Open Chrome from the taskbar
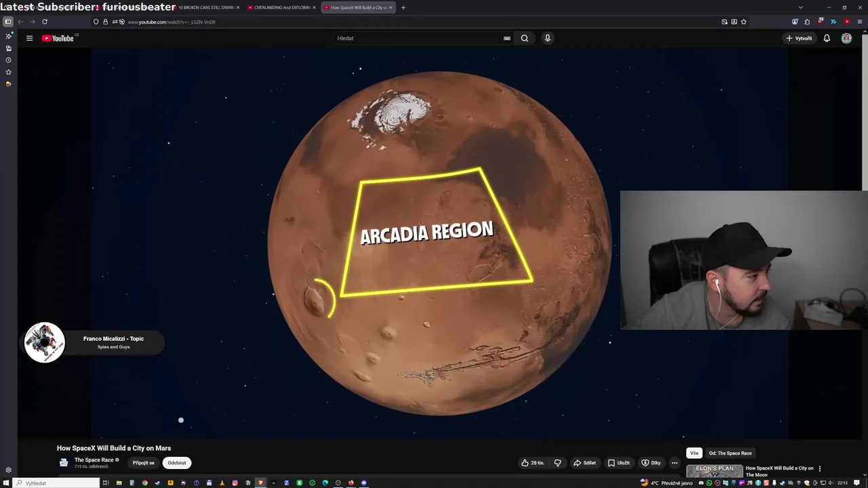The image size is (868, 488). tap(144, 483)
